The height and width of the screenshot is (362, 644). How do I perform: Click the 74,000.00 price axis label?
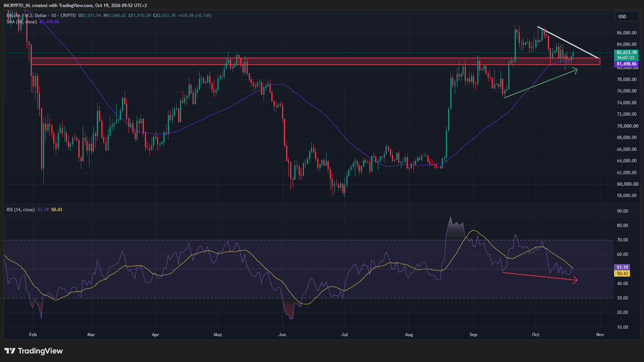pyautogui.click(x=627, y=103)
